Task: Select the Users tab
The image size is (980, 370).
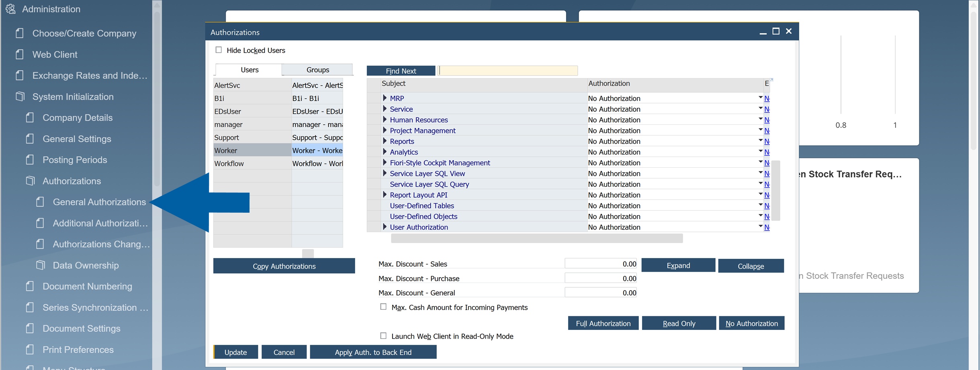Action: pyautogui.click(x=248, y=69)
